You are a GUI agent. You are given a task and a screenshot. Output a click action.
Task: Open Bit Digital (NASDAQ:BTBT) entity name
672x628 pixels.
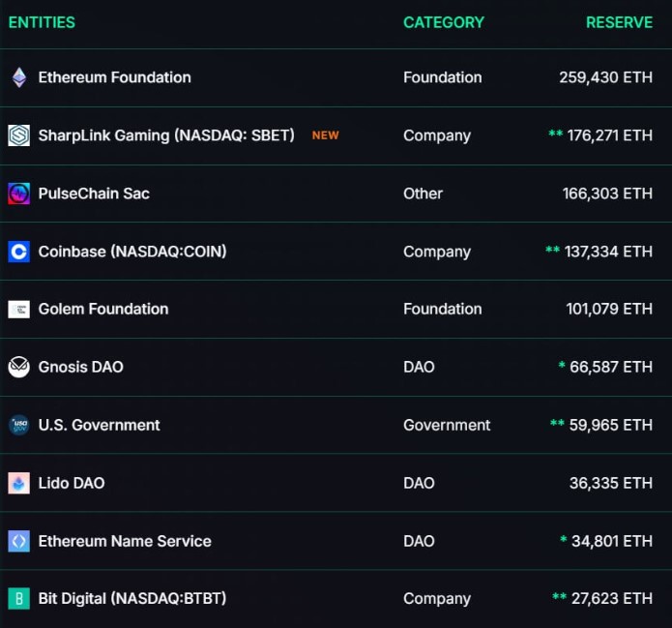click(x=132, y=599)
